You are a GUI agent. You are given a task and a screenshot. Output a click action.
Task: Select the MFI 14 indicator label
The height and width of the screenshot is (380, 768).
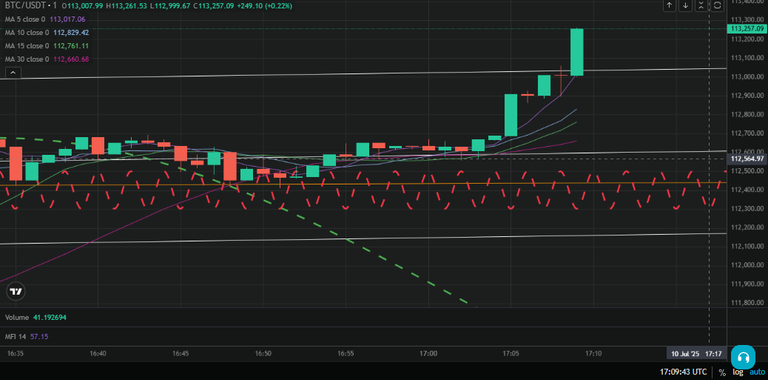16,336
